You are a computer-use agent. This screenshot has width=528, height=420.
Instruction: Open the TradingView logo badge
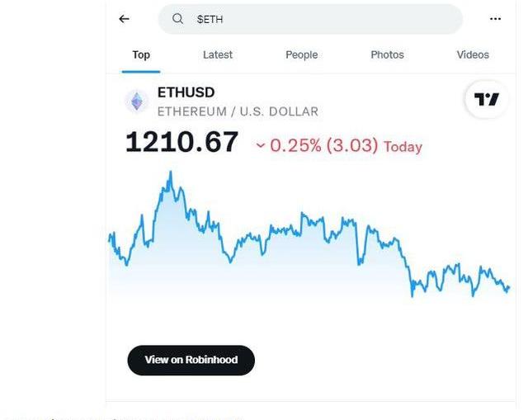(486, 100)
